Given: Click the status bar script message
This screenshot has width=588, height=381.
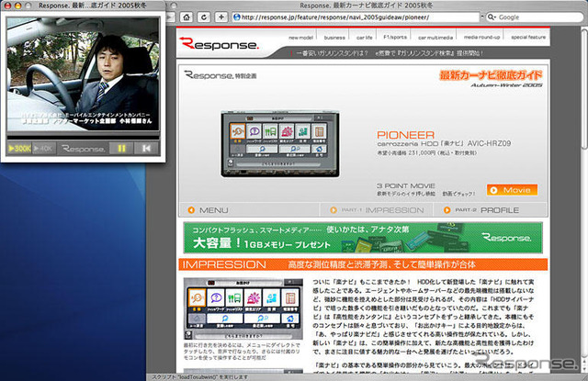Looking at the screenshot, I should point(199,377).
